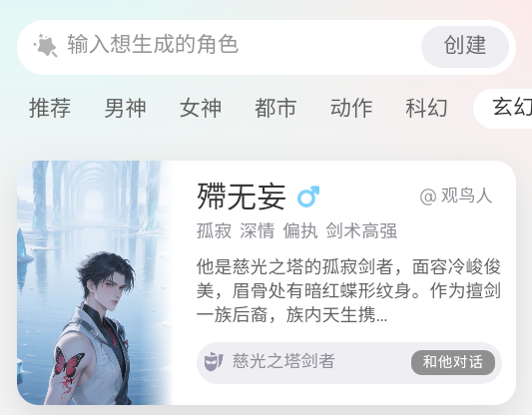The width and height of the screenshot is (532, 415).
Task: Open the creator link @观鸟人
Action: [x=456, y=196]
